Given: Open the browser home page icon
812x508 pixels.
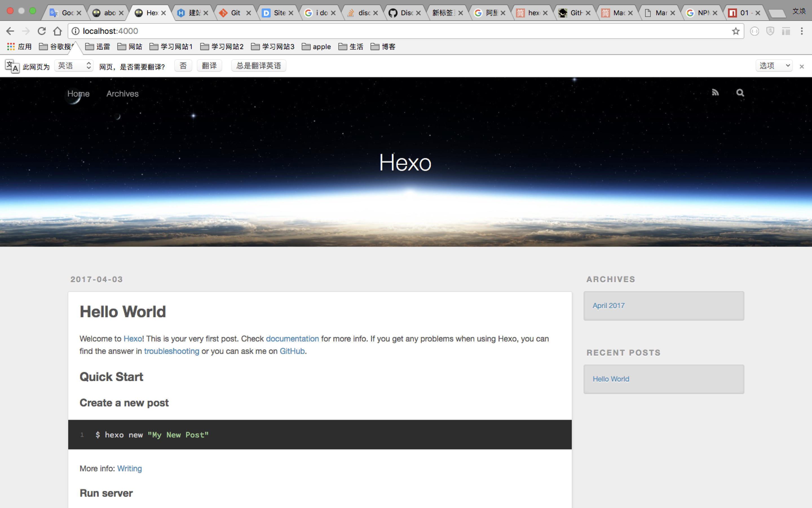Looking at the screenshot, I should pyautogui.click(x=58, y=31).
